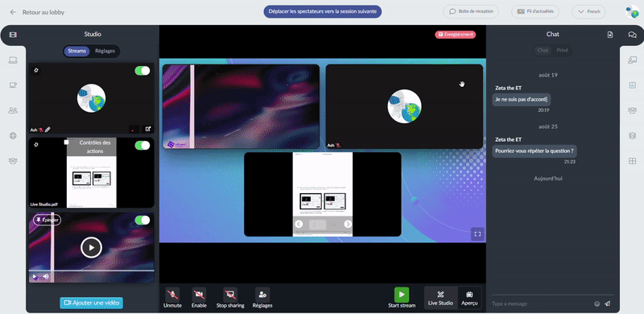Toggle the video stream switch
The width and height of the screenshot is (644, 314).
click(x=142, y=221)
